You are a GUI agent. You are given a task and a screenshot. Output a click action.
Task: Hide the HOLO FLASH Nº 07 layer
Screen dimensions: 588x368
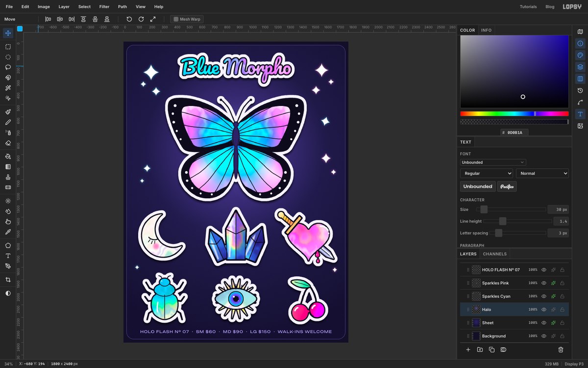click(x=544, y=270)
